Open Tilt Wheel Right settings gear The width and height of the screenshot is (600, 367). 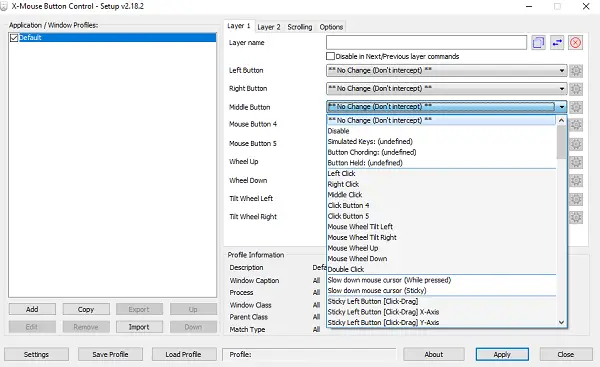pos(576,217)
